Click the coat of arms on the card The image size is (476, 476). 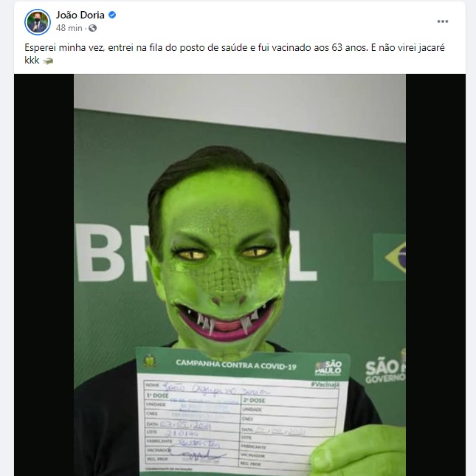(150, 360)
